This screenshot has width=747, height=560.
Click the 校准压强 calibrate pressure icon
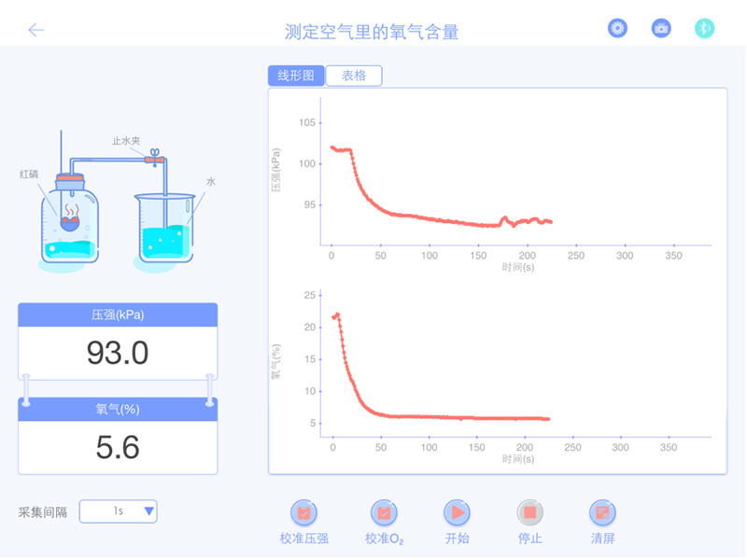click(x=304, y=512)
